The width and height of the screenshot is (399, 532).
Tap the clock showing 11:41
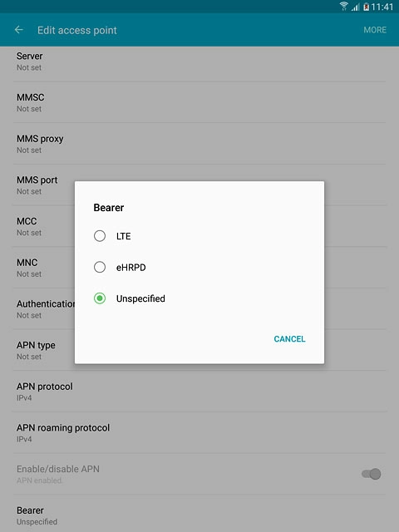click(382, 7)
